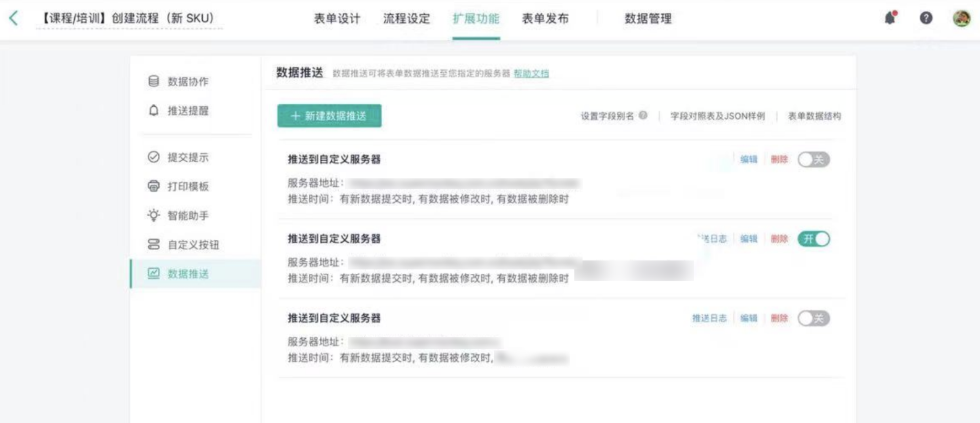Screen dimensions: 980x423
Task: Enable the third data push toggle
Action: (x=813, y=318)
